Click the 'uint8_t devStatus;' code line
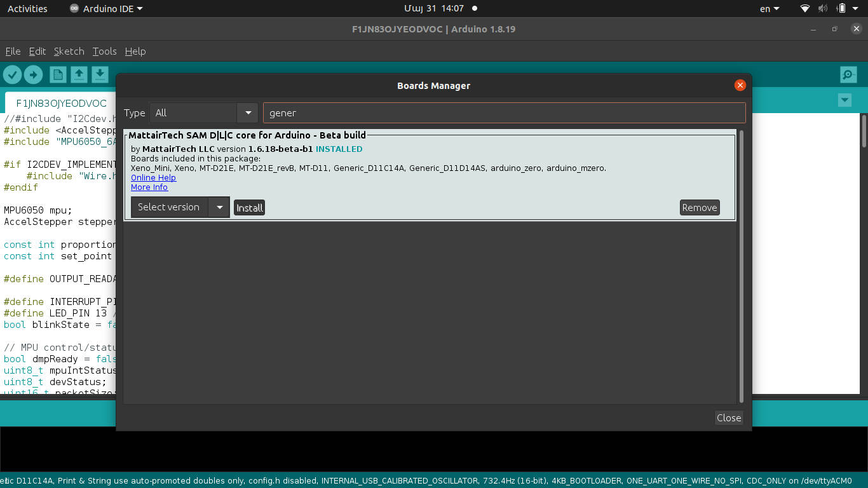This screenshot has width=868, height=488. pyautogui.click(x=56, y=382)
